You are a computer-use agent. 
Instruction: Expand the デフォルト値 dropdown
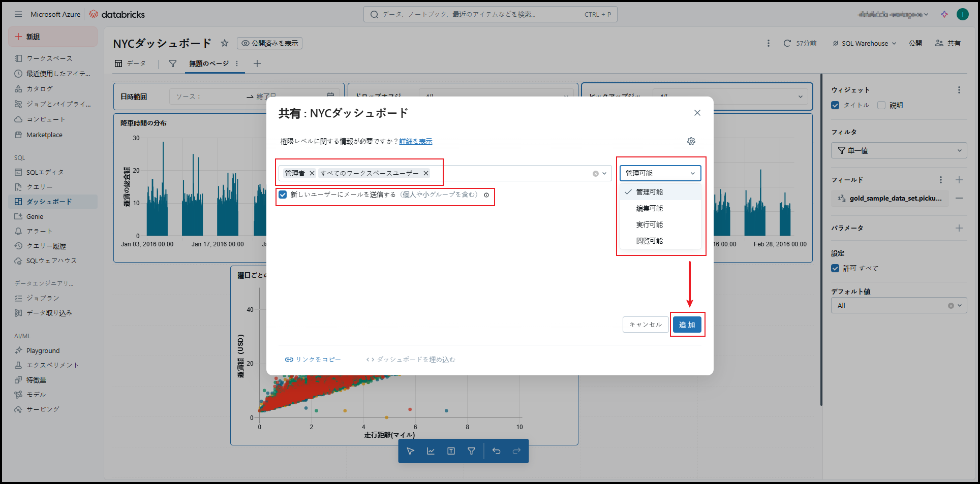(x=960, y=306)
